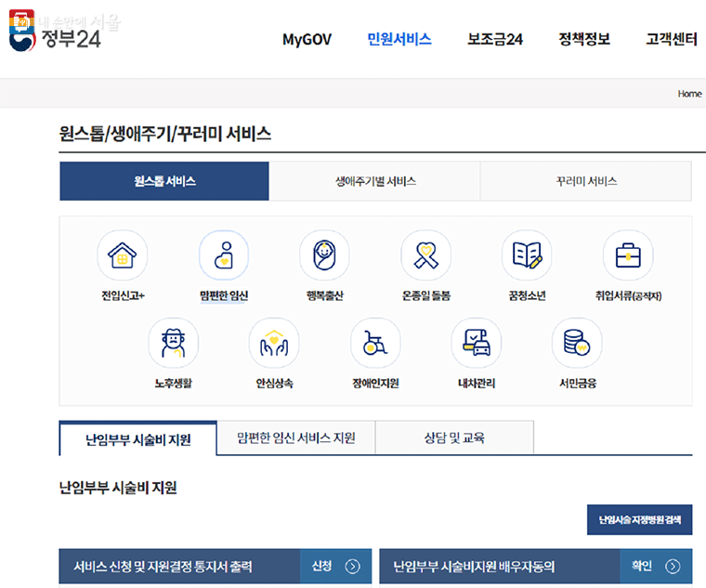Viewport: 706px width, 588px height.
Task: Click the arrow icon beside 신청
Action: point(353,567)
